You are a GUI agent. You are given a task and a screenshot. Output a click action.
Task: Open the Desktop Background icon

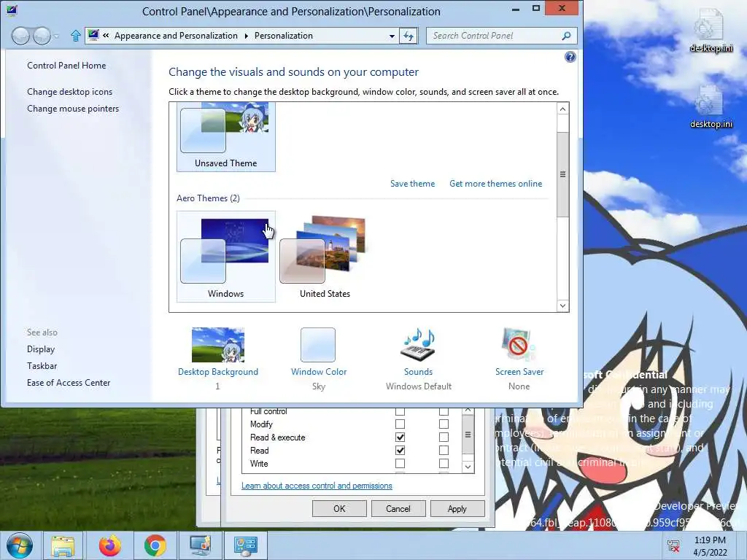pos(217,345)
